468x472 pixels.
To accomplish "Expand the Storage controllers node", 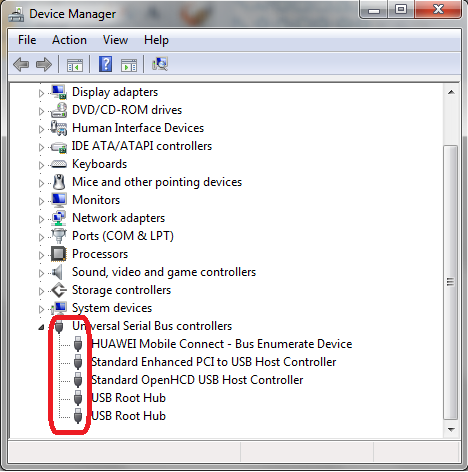I will [x=41, y=291].
